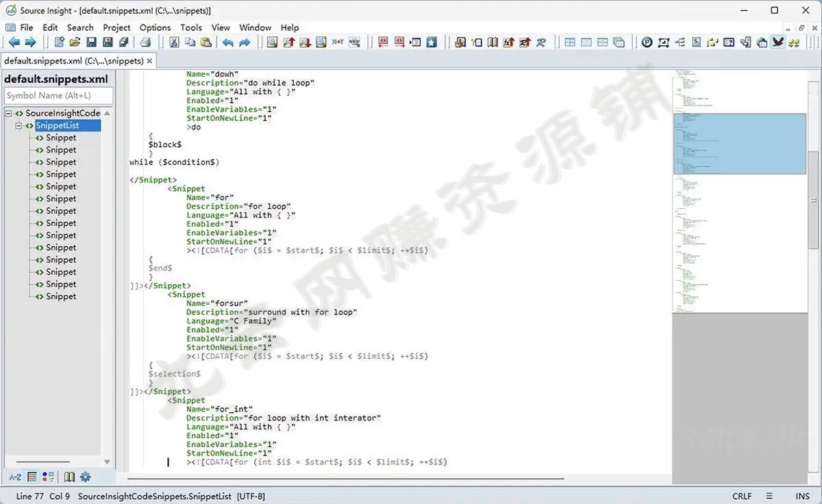Open the Edit menu

point(50,27)
